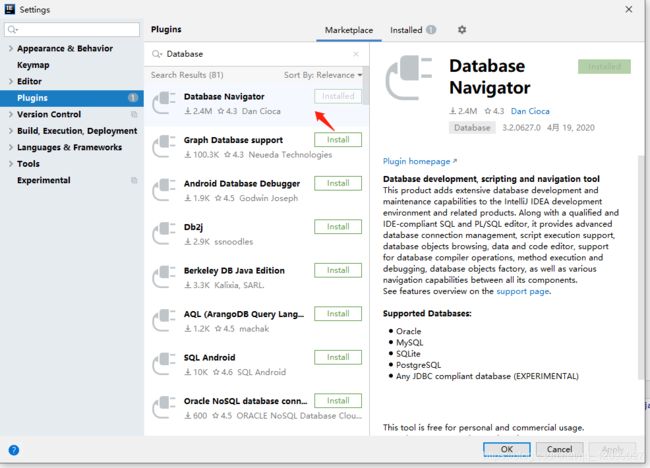
Task: Click the update badge on Plugins row
Action: pos(133,98)
